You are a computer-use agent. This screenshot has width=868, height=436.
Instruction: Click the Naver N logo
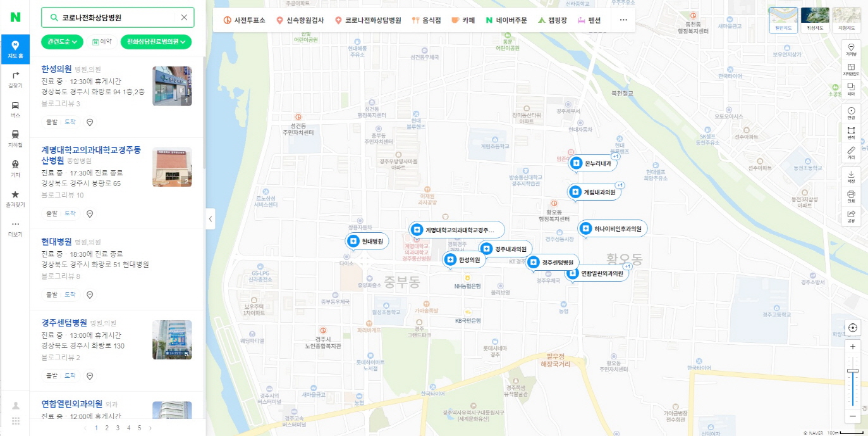click(x=15, y=17)
